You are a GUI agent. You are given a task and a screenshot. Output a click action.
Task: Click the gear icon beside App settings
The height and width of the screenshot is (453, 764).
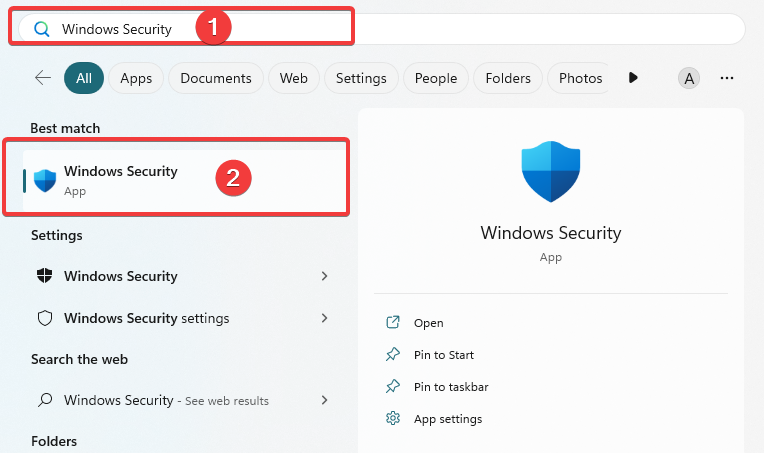(393, 418)
